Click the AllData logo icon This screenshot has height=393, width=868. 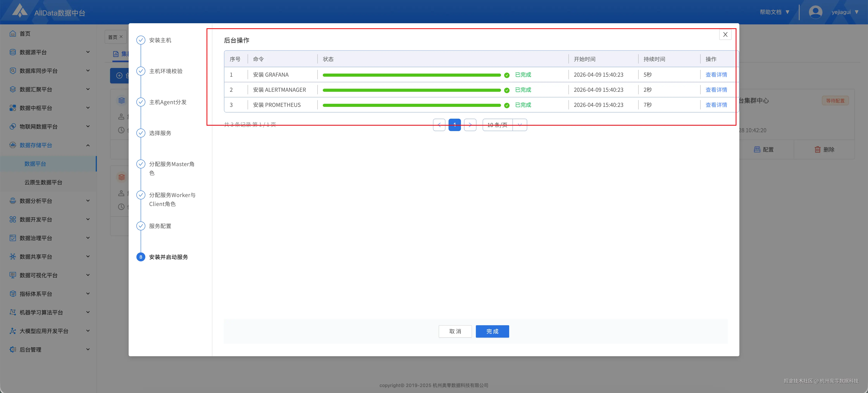click(20, 11)
